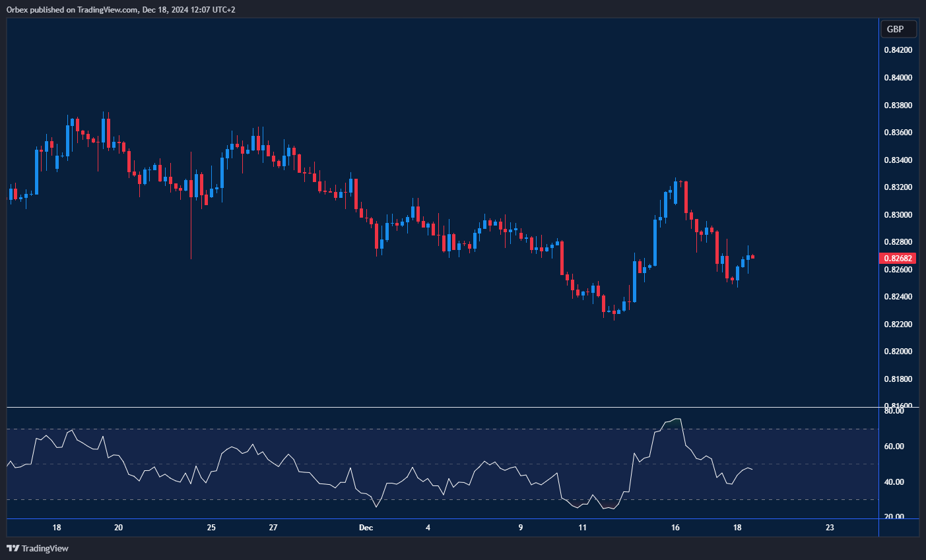Click the Dec label on the time axis

pyautogui.click(x=366, y=528)
